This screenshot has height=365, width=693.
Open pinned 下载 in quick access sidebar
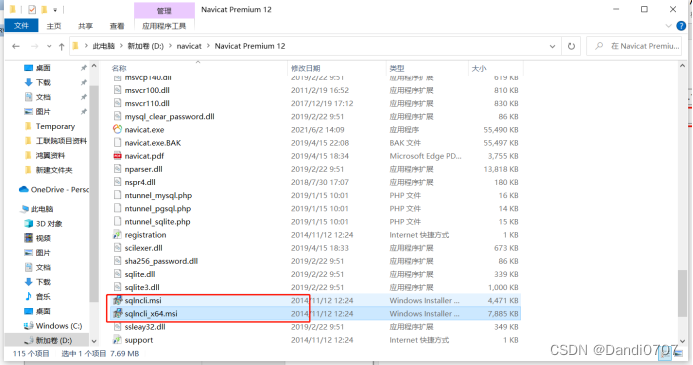coord(43,82)
